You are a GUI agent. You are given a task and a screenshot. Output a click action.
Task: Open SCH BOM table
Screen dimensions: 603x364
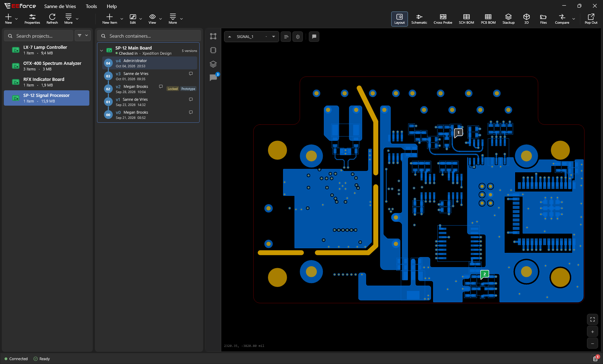[x=467, y=19]
